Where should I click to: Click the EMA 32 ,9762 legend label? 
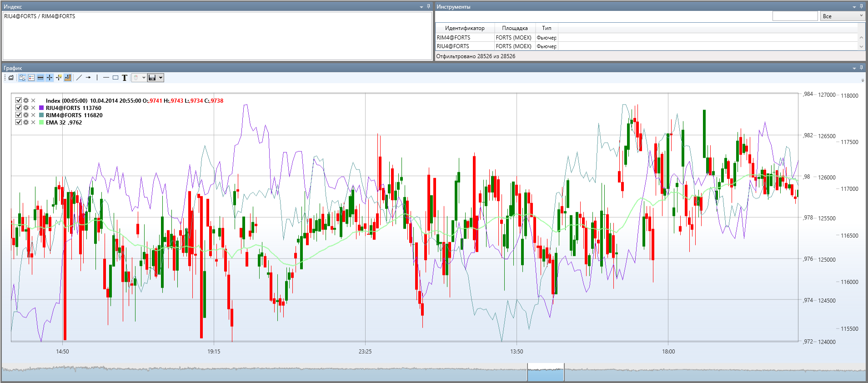[x=64, y=123]
